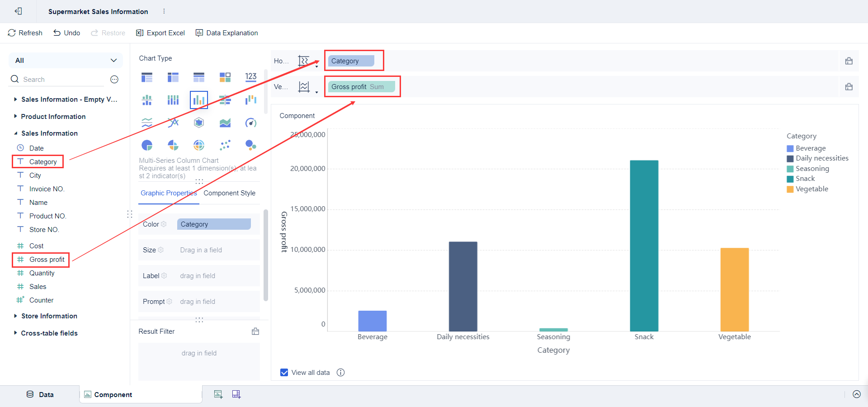Collapse the Sales Information group
Image resolution: width=868 pixels, height=407 pixels.
click(x=16, y=133)
